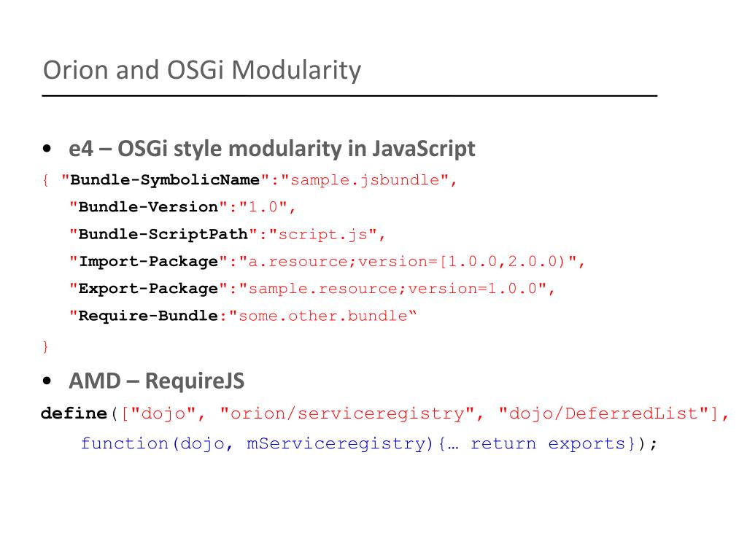The height and width of the screenshot is (560, 747).
Task: Select the "Import-Package" key
Action: (x=148, y=262)
